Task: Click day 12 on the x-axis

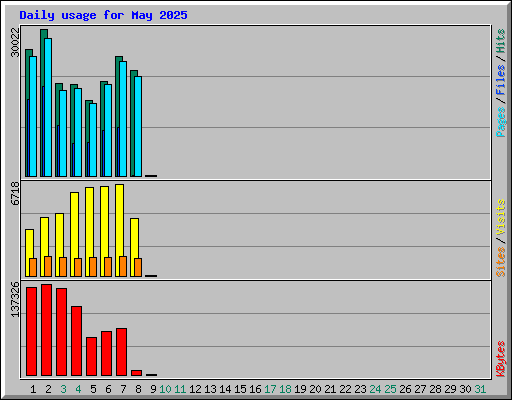Action: coord(195,389)
